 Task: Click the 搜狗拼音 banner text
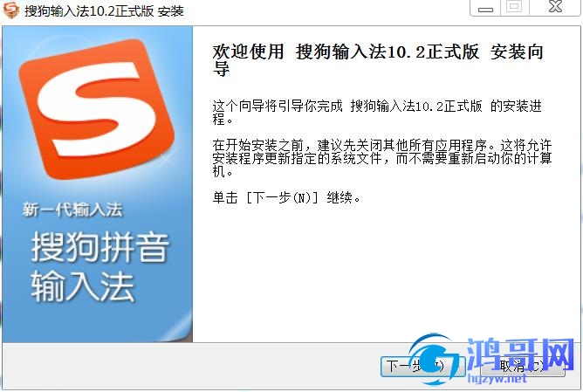[100, 247]
